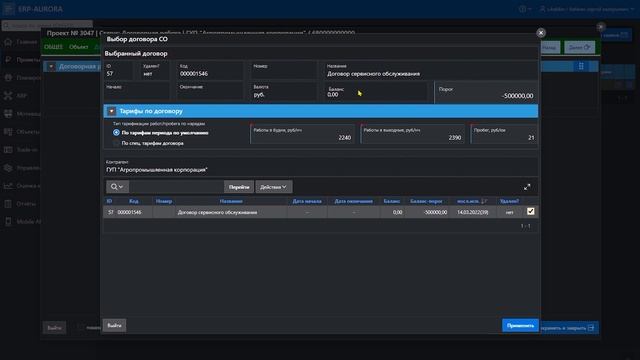Collapse the 'Договорная' section in the project window

pyautogui.click(x=51, y=66)
